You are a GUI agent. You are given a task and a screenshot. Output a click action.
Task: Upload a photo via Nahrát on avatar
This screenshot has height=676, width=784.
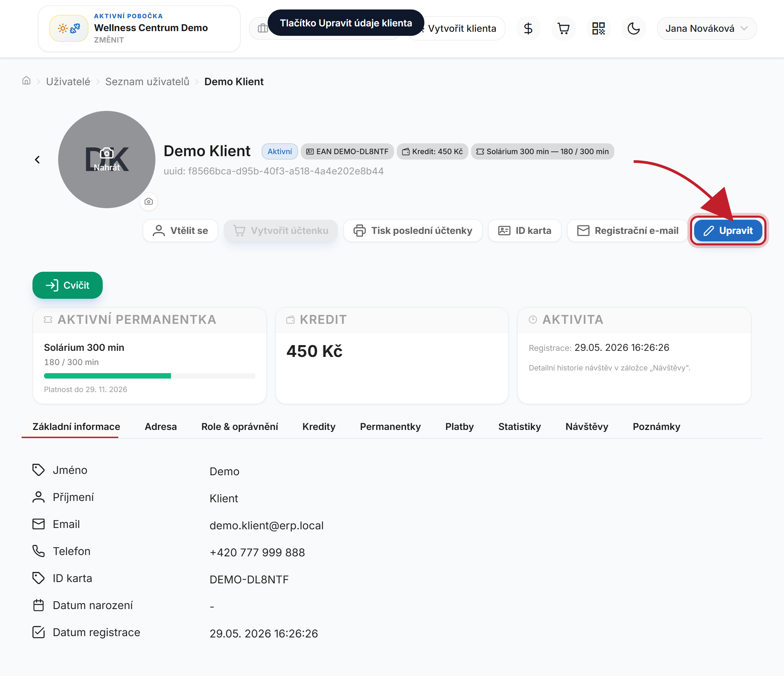pyautogui.click(x=107, y=160)
